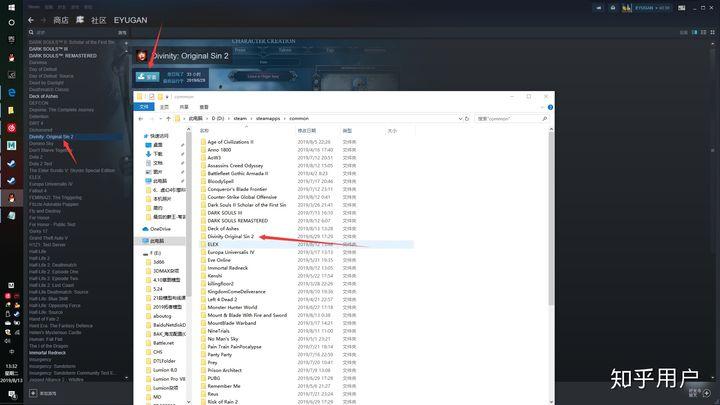Click steam in the Explorer address path
The height and width of the screenshot is (405, 720).
pyautogui.click(x=240, y=118)
